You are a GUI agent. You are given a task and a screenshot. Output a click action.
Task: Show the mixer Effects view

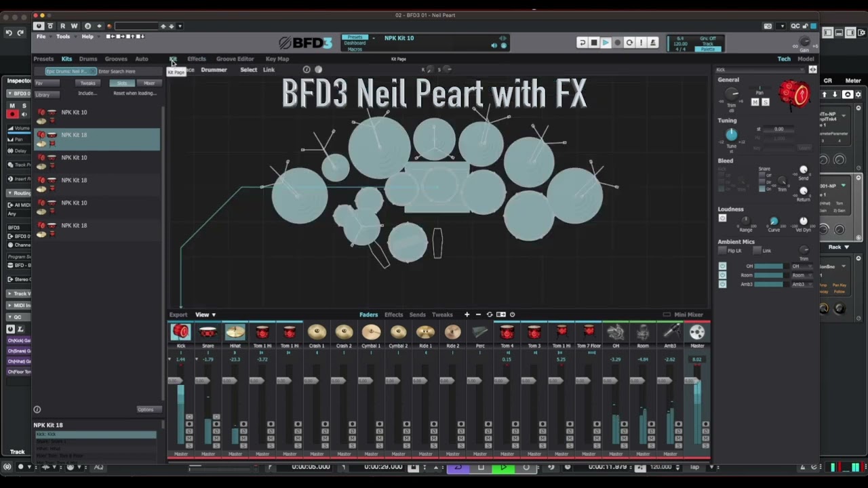pyautogui.click(x=394, y=314)
